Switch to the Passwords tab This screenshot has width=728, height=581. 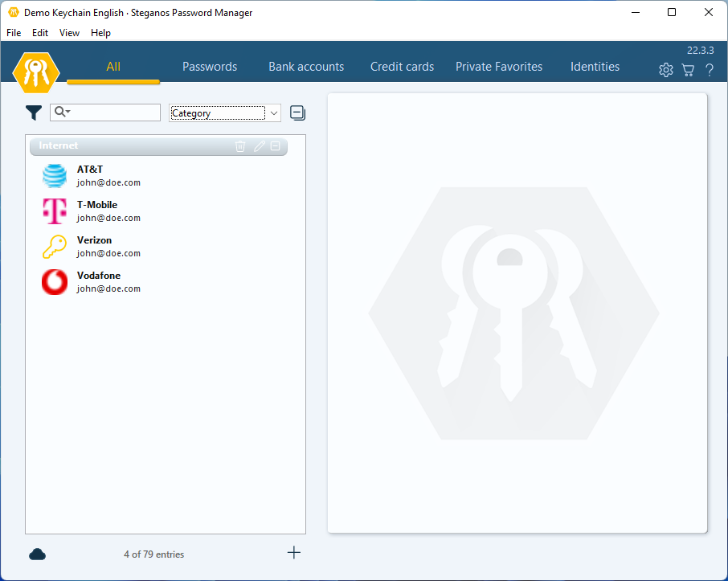(210, 67)
